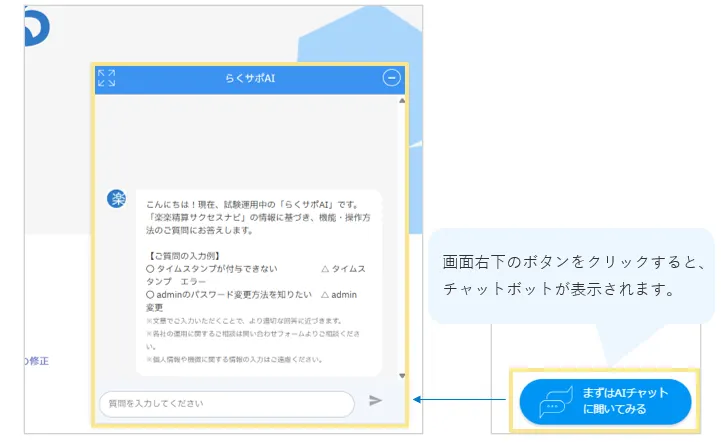722x443 pixels.
Task: Click the 【ご質問の入力例】 heading text
Action: 185,256
